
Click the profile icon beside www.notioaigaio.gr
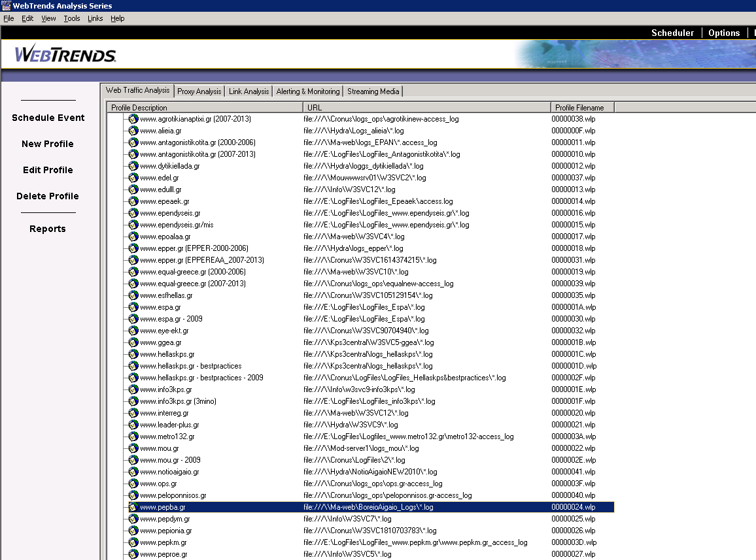tap(133, 472)
